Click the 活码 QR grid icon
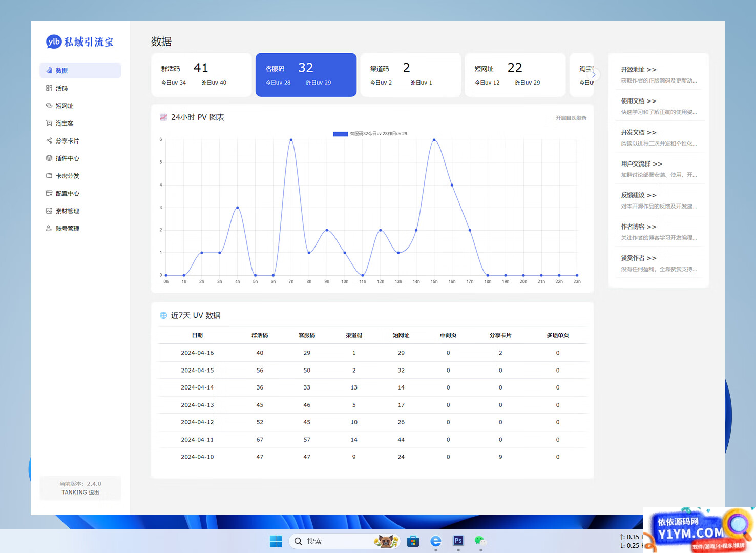 tap(49, 88)
